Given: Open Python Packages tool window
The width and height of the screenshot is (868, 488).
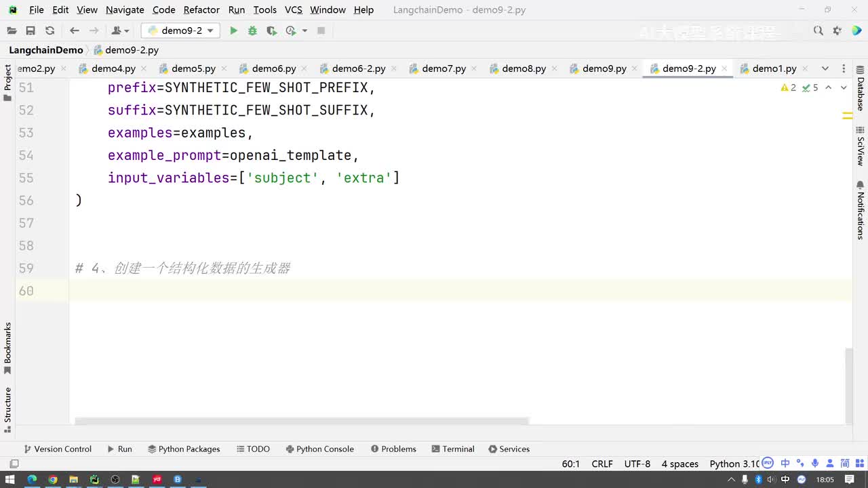Looking at the screenshot, I should click(184, 449).
